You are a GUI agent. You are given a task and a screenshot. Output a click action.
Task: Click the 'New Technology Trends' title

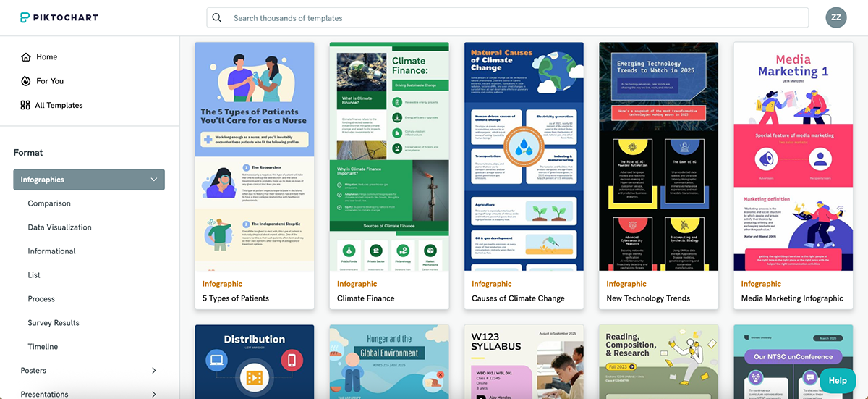pyautogui.click(x=648, y=298)
